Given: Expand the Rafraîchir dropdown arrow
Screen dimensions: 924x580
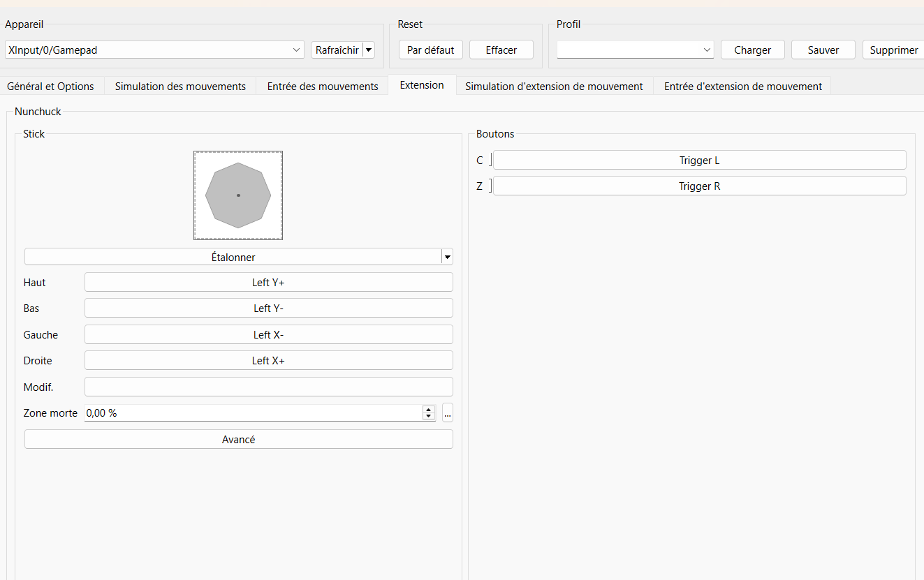Looking at the screenshot, I should (x=369, y=50).
